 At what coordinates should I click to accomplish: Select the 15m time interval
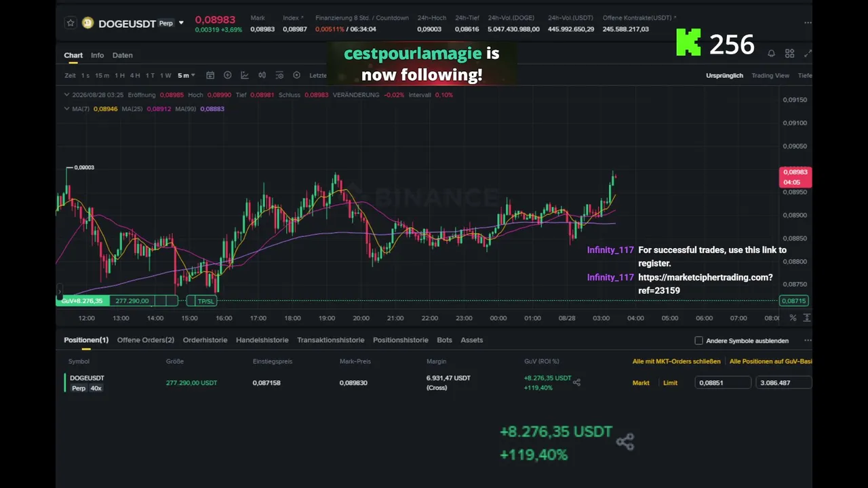(102, 75)
